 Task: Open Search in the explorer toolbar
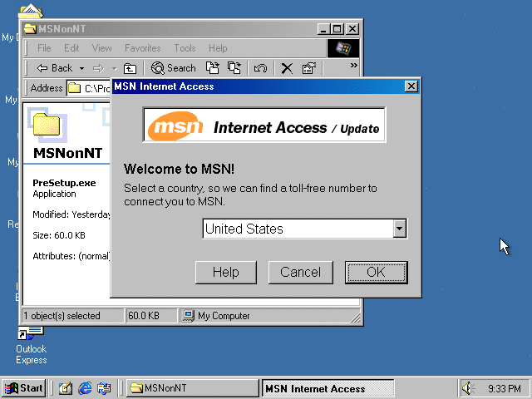(x=174, y=68)
